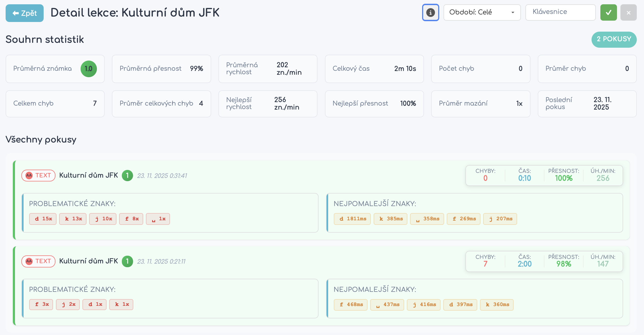
Task: Click TEXT badge of second attempt
Action: (38, 261)
